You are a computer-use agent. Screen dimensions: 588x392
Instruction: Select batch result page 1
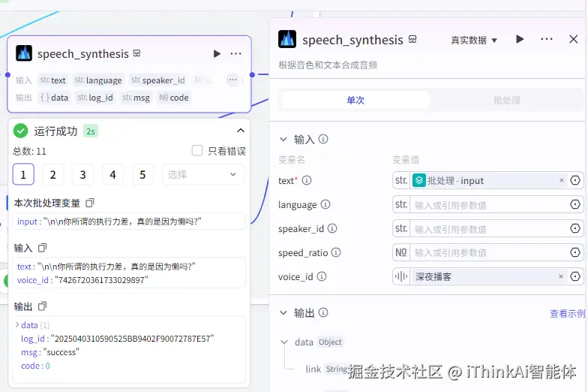(x=23, y=174)
